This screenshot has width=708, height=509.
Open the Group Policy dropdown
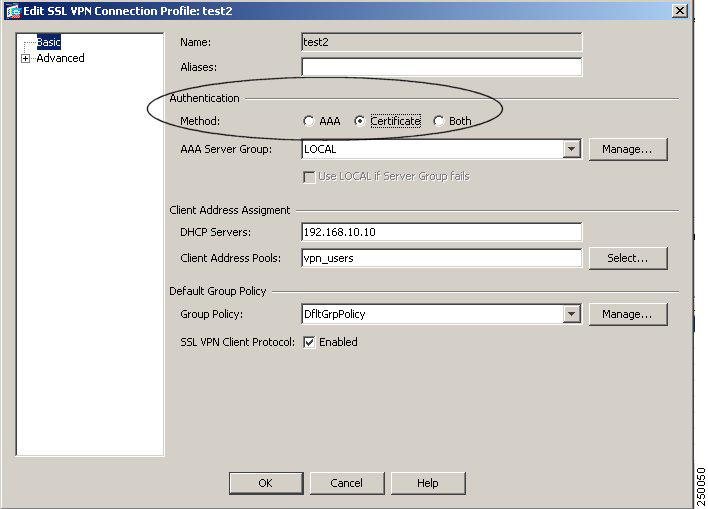(571, 314)
